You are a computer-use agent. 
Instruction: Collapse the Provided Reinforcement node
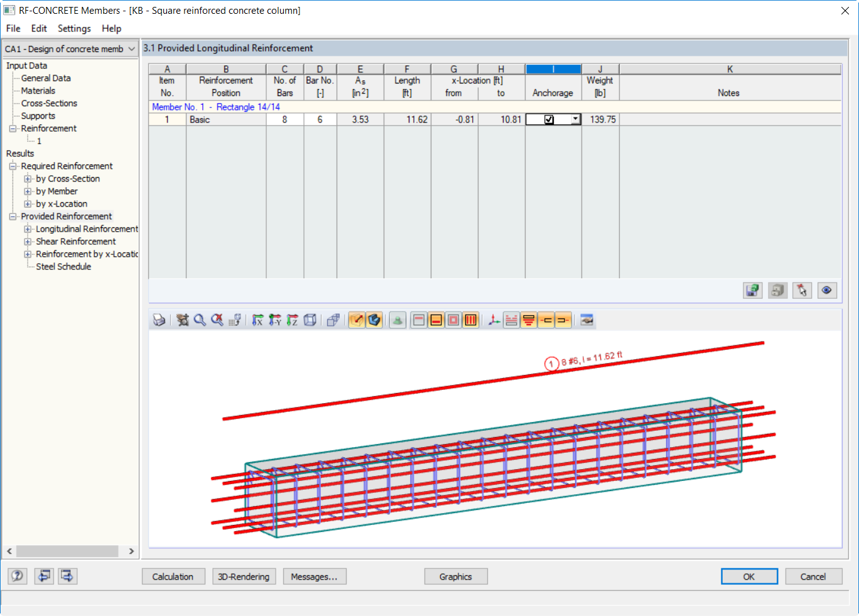[13, 217]
